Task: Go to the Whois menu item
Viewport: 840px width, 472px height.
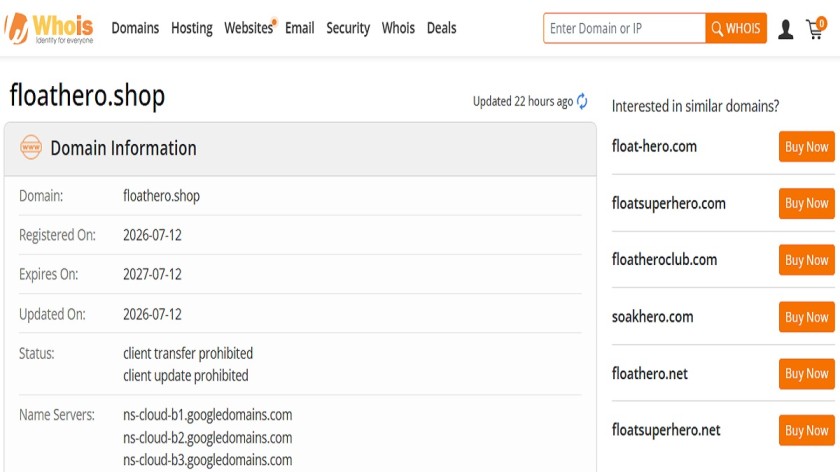Action: (398, 28)
